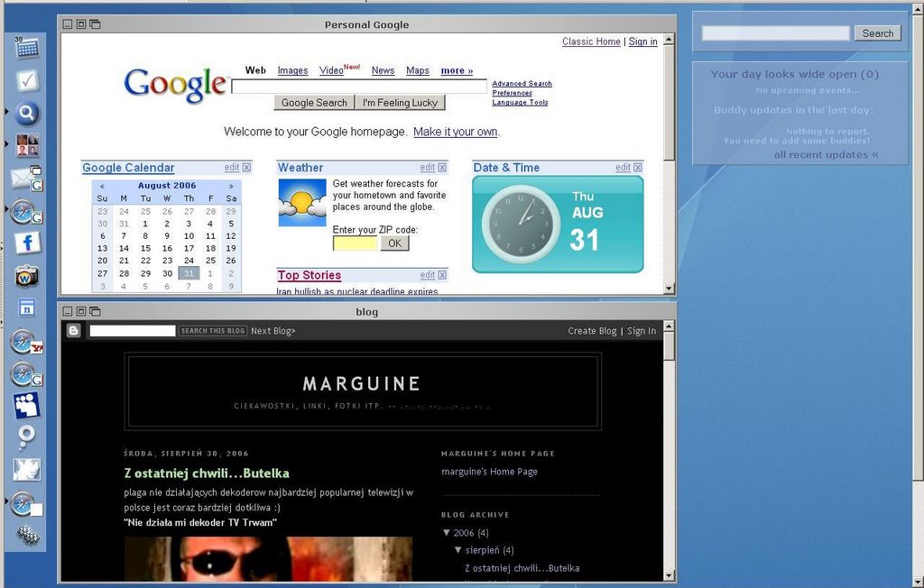Collapse the 2006 blog archive triangle
Viewport: 924px width, 588px height.
pyautogui.click(x=446, y=533)
